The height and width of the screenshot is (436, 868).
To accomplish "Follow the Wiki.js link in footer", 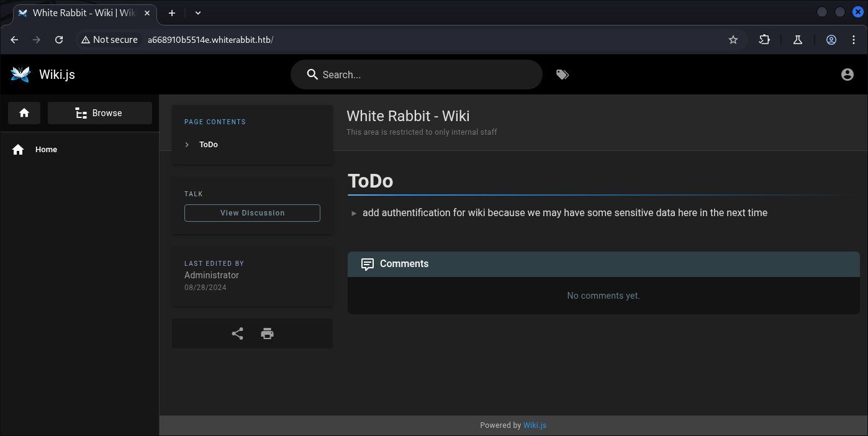I will 535,425.
